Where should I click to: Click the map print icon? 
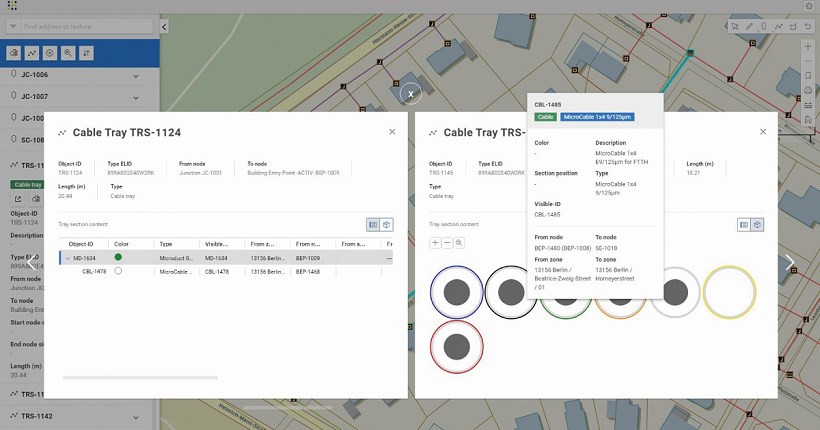coord(808,90)
